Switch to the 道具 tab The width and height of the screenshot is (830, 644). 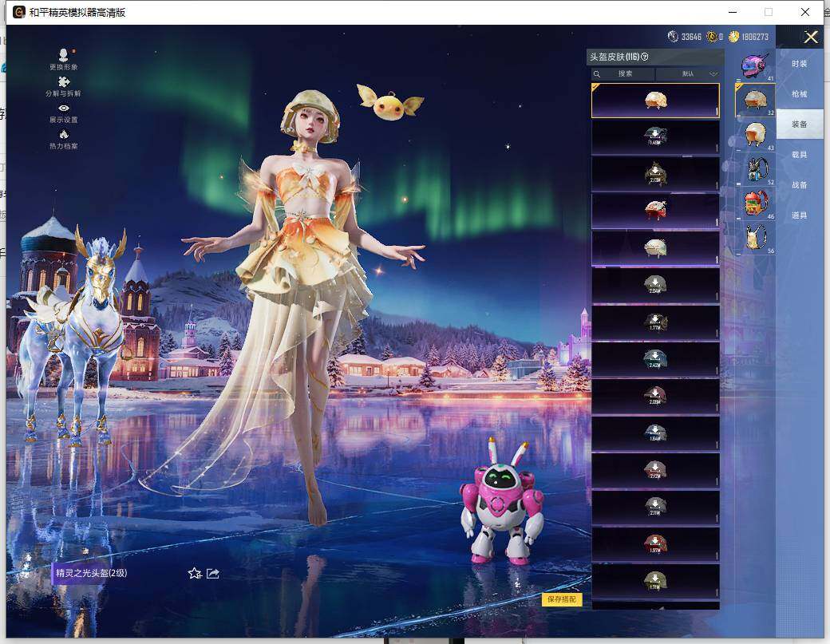tap(800, 215)
